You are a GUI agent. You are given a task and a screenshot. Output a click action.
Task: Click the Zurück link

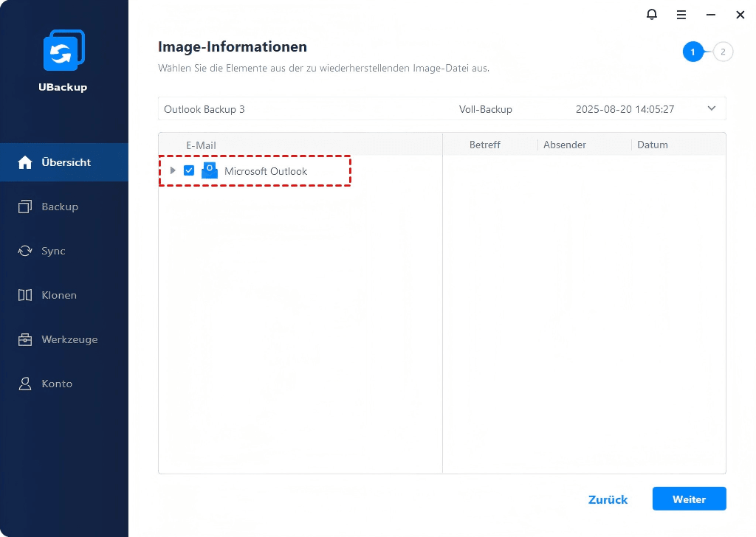pyautogui.click(x=608, y=499)
